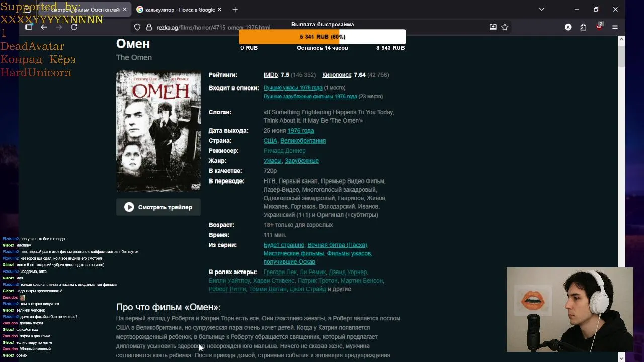This screenshot has width=644, height=362.
Task: Click the browser forward arrow
Action: [59, 27]
